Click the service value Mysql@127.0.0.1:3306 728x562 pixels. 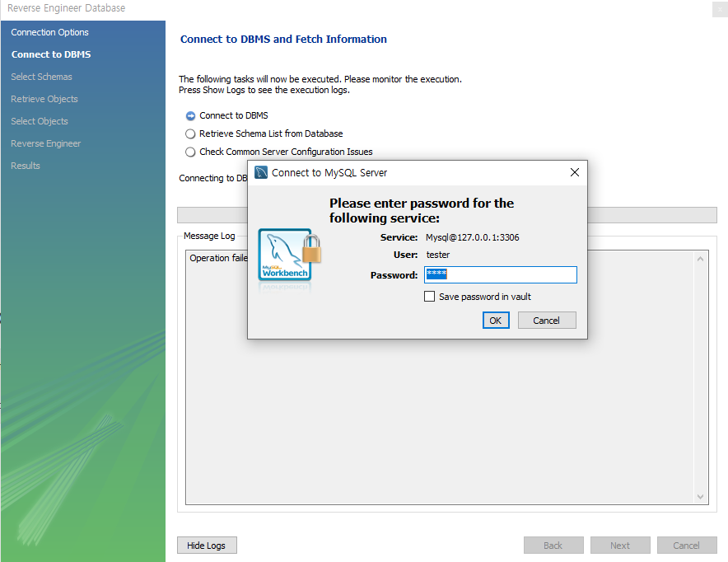pos(472,237)
